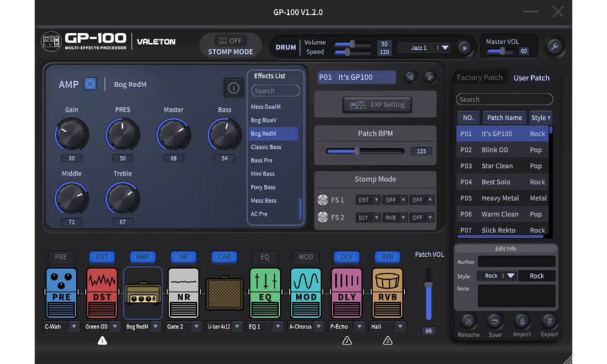Toggle the AMP module power button
The width and height of the screenshot is (607, 364).
(90, 84)
